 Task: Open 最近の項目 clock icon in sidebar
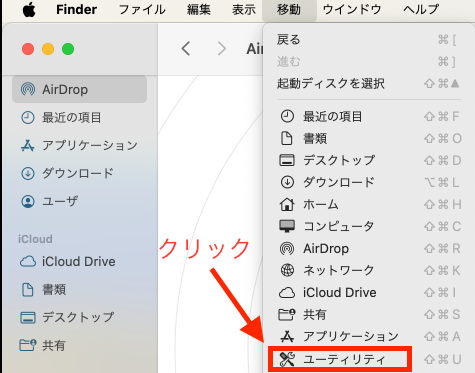(x=28, y=117)
